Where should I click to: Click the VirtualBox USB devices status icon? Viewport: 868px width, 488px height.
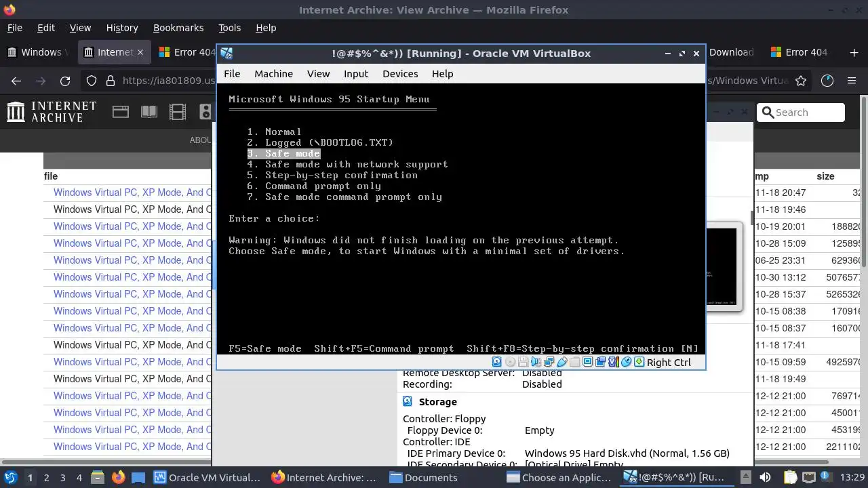pyautogui.click(x=562, y=362)
